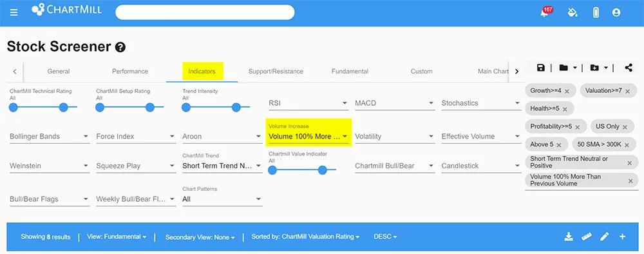Click the ChartMill Technical Rating slider's left handle

click(14, 107)
